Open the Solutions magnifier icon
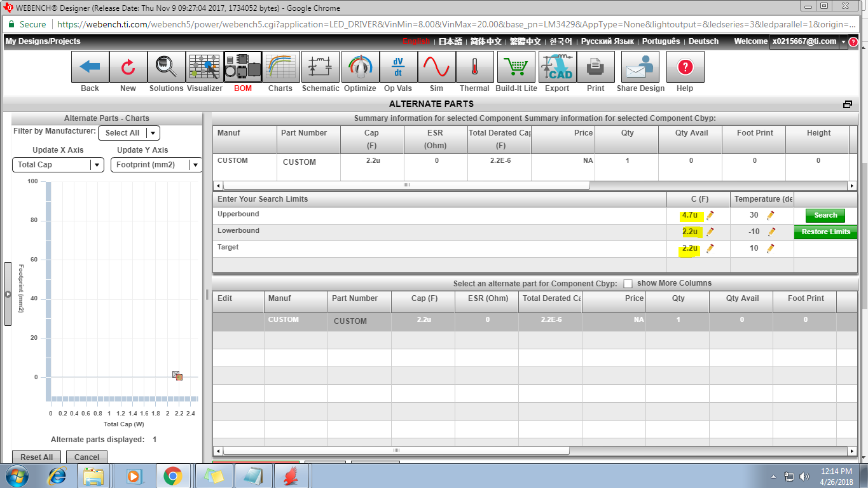This screenshot has height=488, width=868. pyautogui.click(x=166, y=67)
